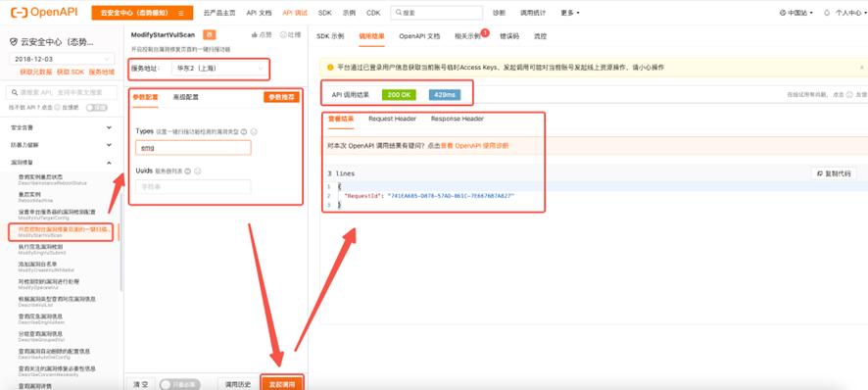868x390 pixels.
Task: Click the orange badge next to ModifyStartVulScan title
Action: (x=210, y=35)
